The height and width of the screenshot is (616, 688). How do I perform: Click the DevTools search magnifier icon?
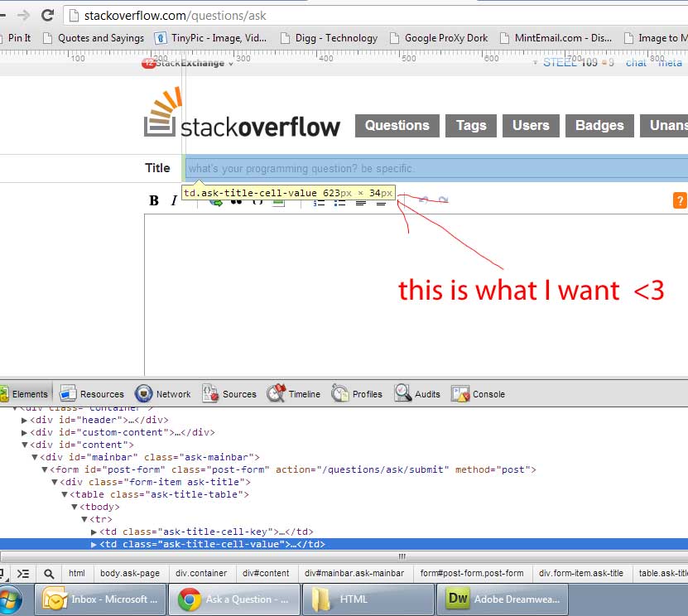click(x=50, y=572)
